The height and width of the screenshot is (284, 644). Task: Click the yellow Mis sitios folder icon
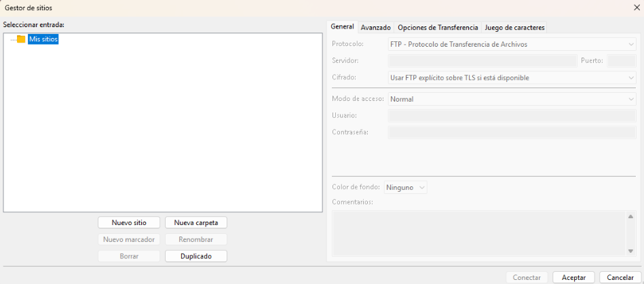pos(21,39)
